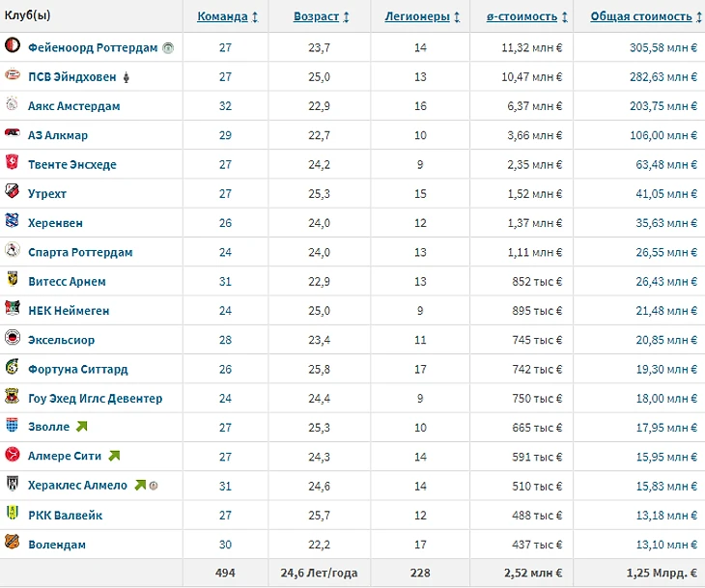The height and width of the screenshot is (588, 705).
Task: Click the Ajax Amsterdam club crest
Action: (x=13, y=103)
